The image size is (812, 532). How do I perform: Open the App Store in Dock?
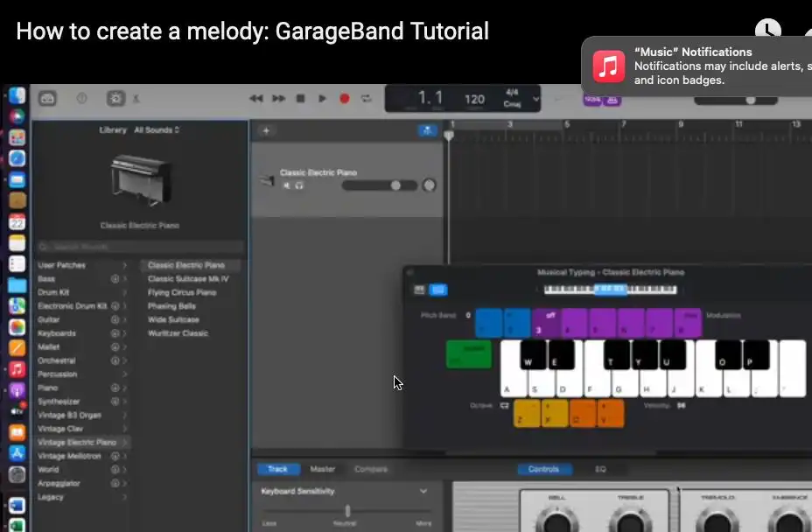tap(17, 453)
